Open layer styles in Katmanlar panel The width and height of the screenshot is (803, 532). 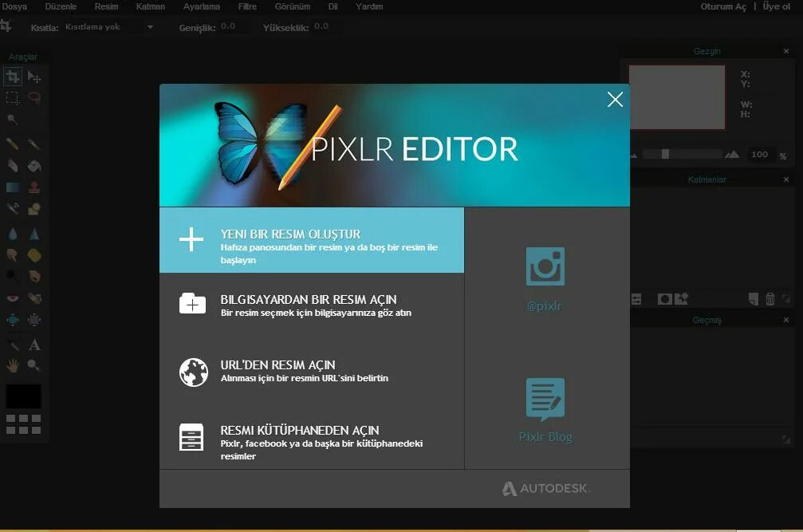click(x=681, y=298)
